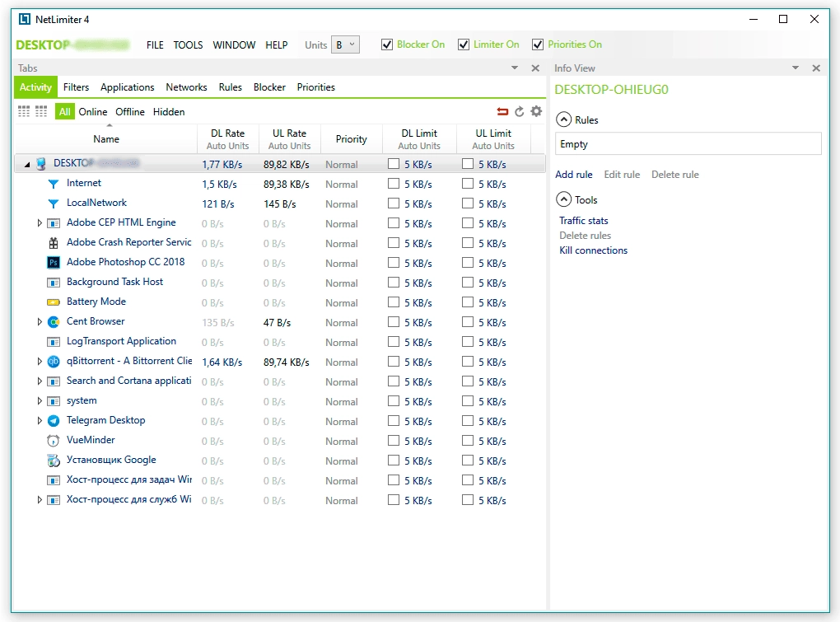Enable the DL Limit checkbox for Internet
The width and height of the screenshot is (840, 622).
click(x=394, y=183)
